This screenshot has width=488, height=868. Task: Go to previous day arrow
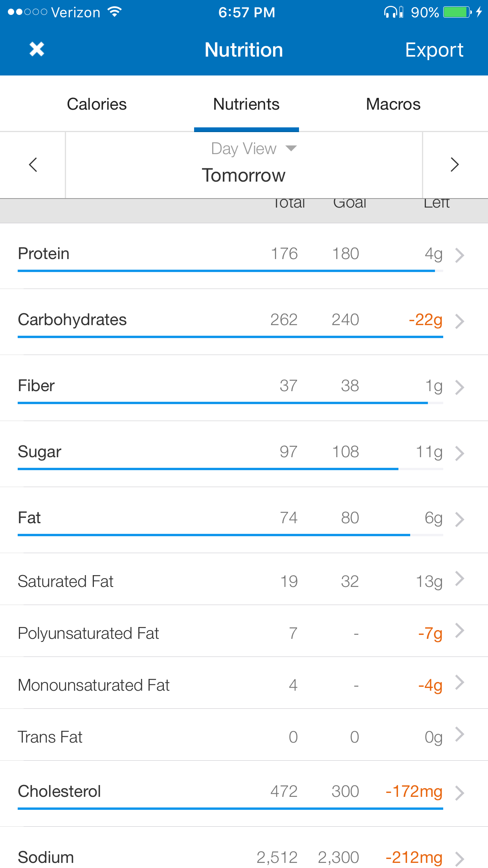click(x=33, y=165)
